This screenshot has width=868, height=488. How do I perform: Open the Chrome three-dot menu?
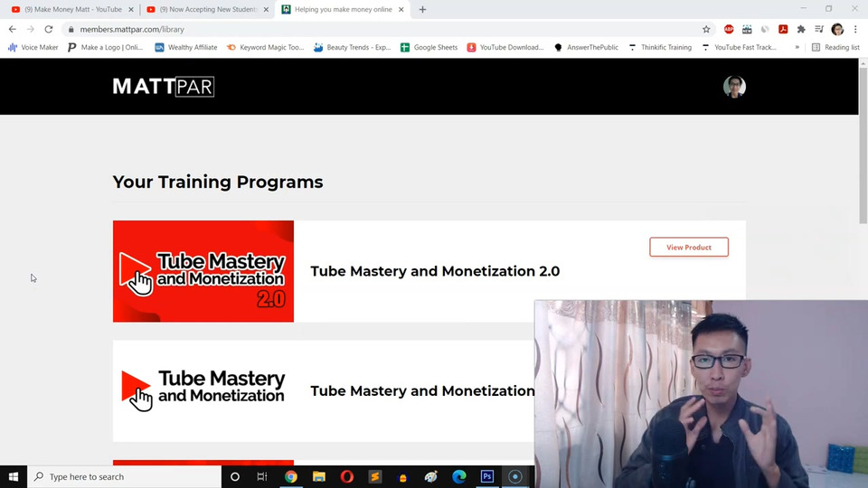tap(855, 29)
